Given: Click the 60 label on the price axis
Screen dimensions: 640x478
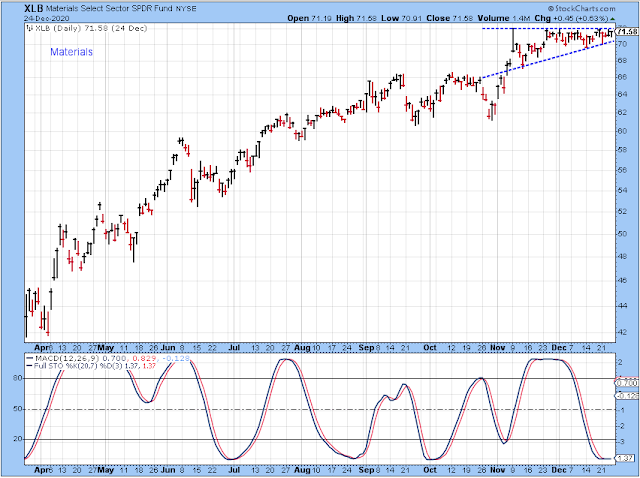Looking at the screenshot, I should pos(622,131).
